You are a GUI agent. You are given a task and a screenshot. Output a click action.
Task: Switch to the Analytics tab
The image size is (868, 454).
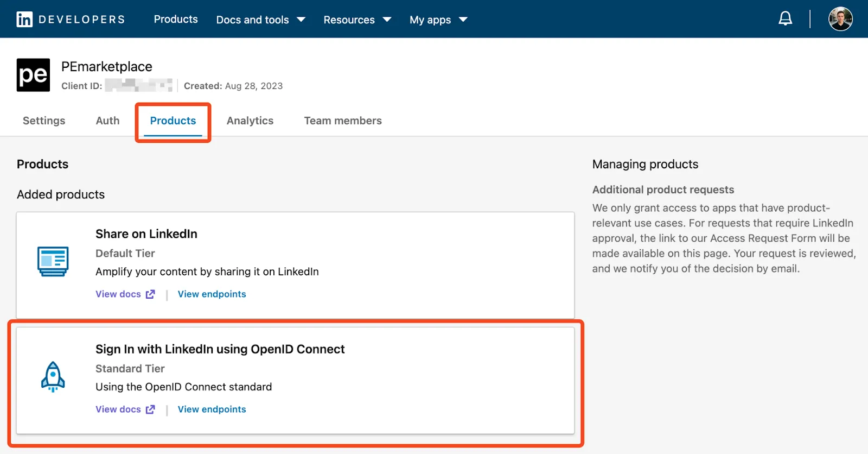[x=250, y=121]
